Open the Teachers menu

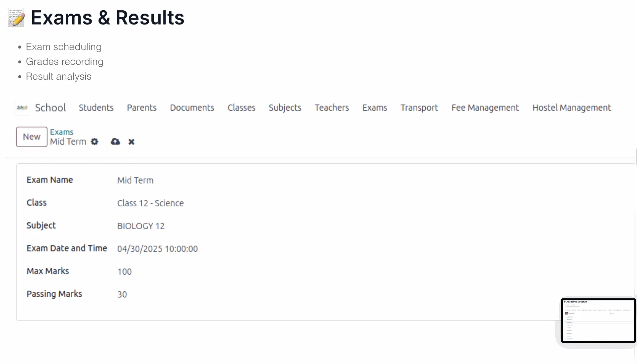[x=332, y=108]
